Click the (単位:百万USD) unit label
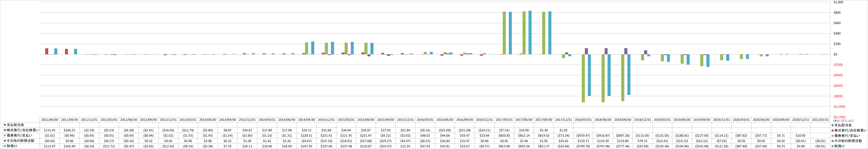The width and height of the screenshot is (868, 149). [x=843, y=121]
